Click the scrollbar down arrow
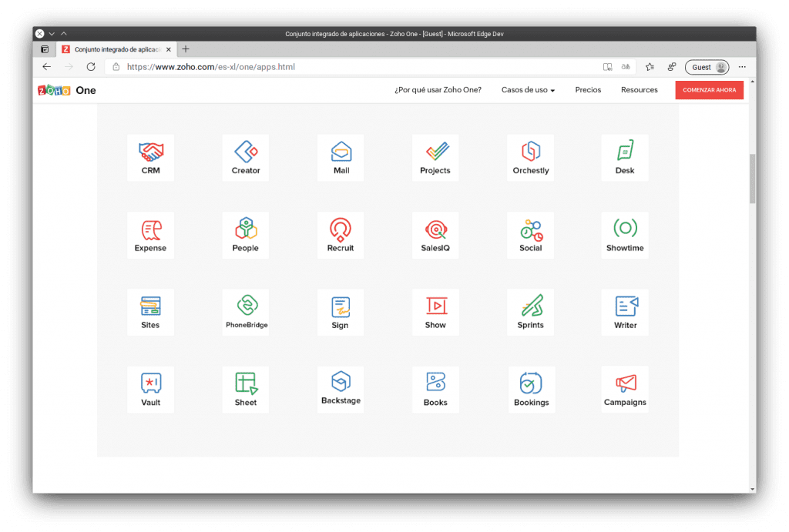Viewport: 789px width, 532px height. 752,489
